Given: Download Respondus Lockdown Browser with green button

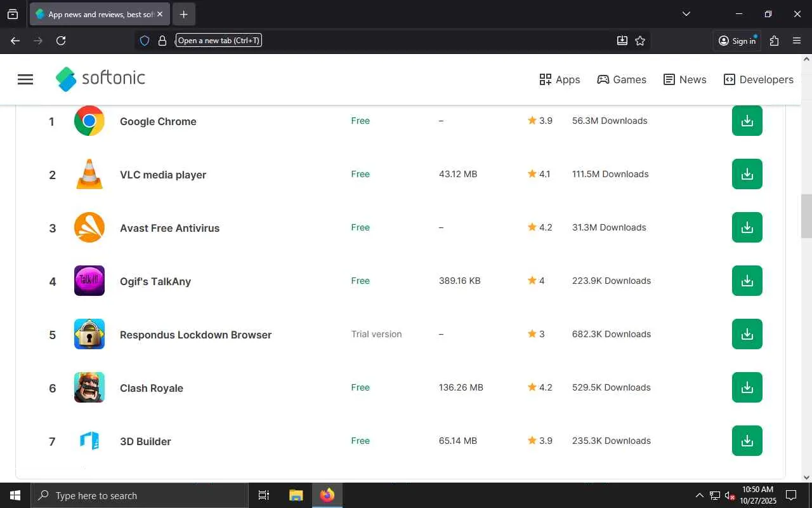Looking at the screenshot, I should point(747,334).
